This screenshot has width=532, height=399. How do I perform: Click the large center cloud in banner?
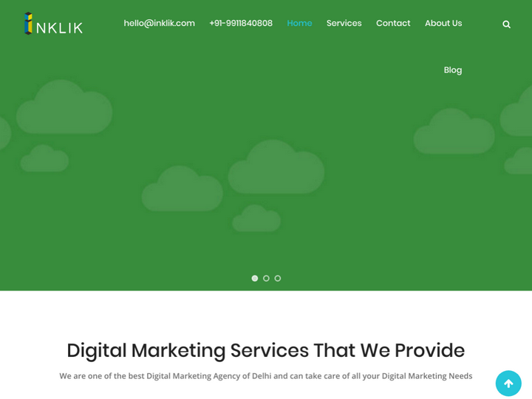coord(276,167)
